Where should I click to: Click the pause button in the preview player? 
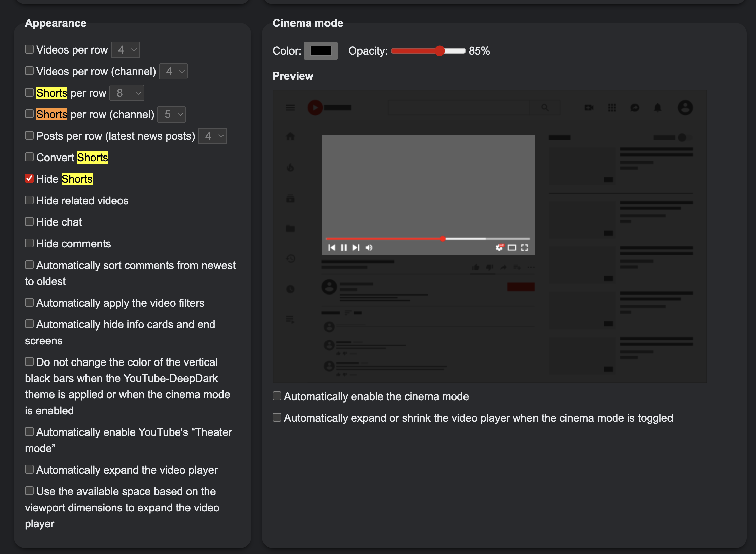[x=344, y=248]
